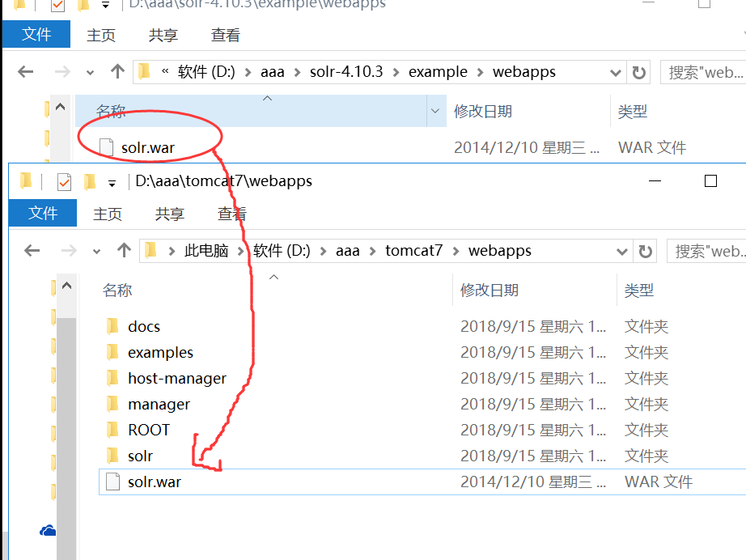The width and height of the screenshot is (746, 560).
Task: Go up one level in tomcat7 window
Action: coord(124,250)
